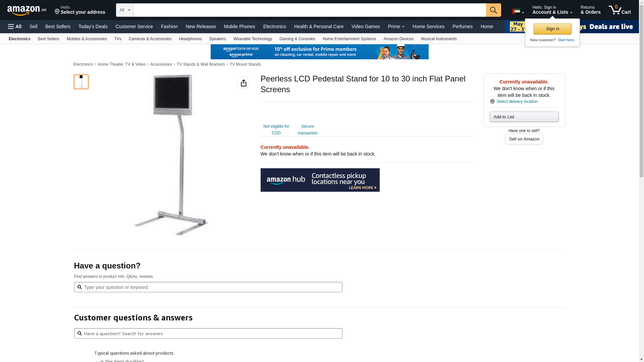Viewport: 644px width, 362px height.
Task: Open the Account & Lists dropdown
Action: click(x=552, y=10)
